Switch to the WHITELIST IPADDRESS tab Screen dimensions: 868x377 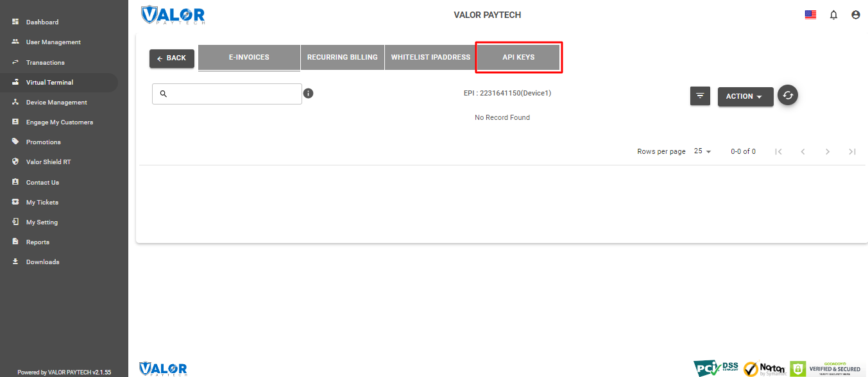pyautogui.click(x=430, y=57)
